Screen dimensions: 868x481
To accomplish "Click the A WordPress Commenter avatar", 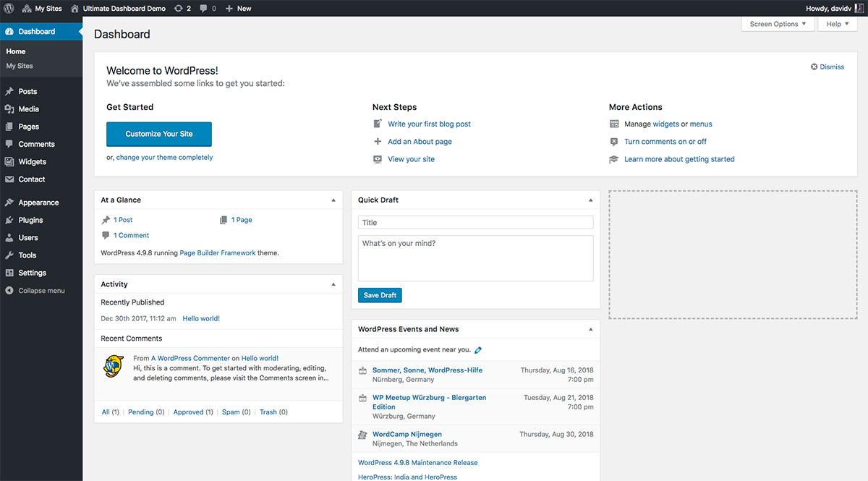I will (x=114, y=367).
